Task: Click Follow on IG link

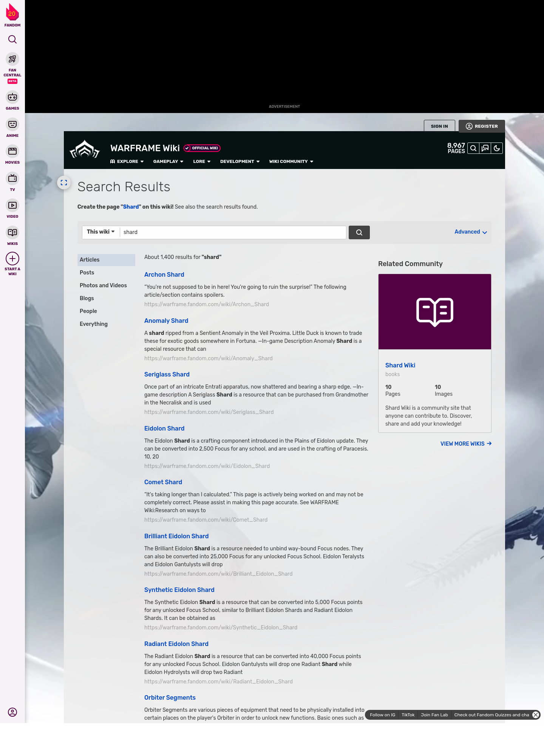Action: tap(382, 715)
